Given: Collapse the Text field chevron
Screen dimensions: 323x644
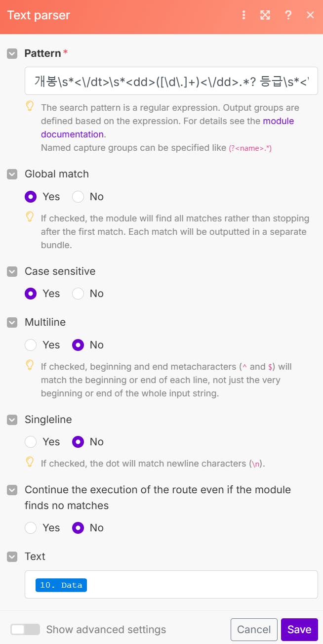Looking at the screenshot, I should [12, 557].
